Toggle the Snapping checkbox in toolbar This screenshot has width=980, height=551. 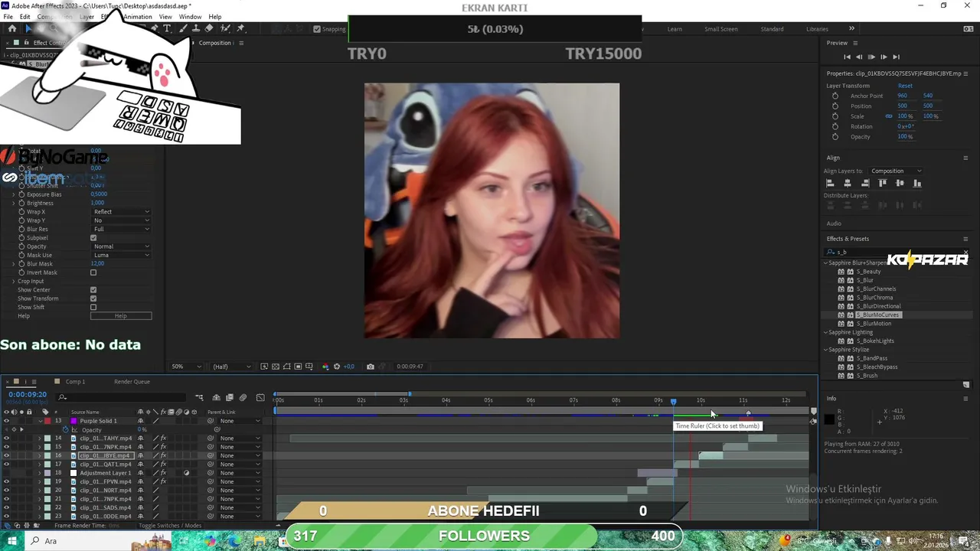317,29
